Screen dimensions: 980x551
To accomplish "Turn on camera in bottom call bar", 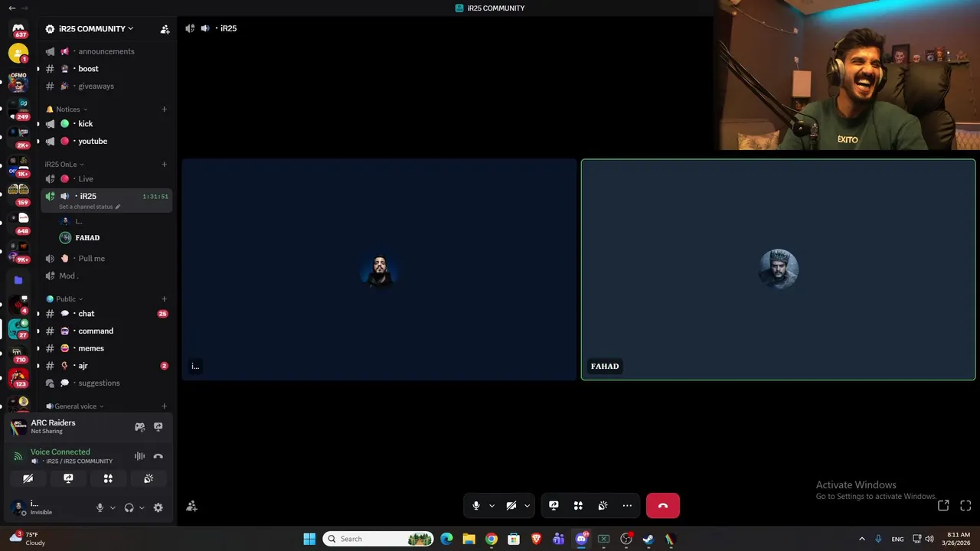I will [x=511, y=506].
